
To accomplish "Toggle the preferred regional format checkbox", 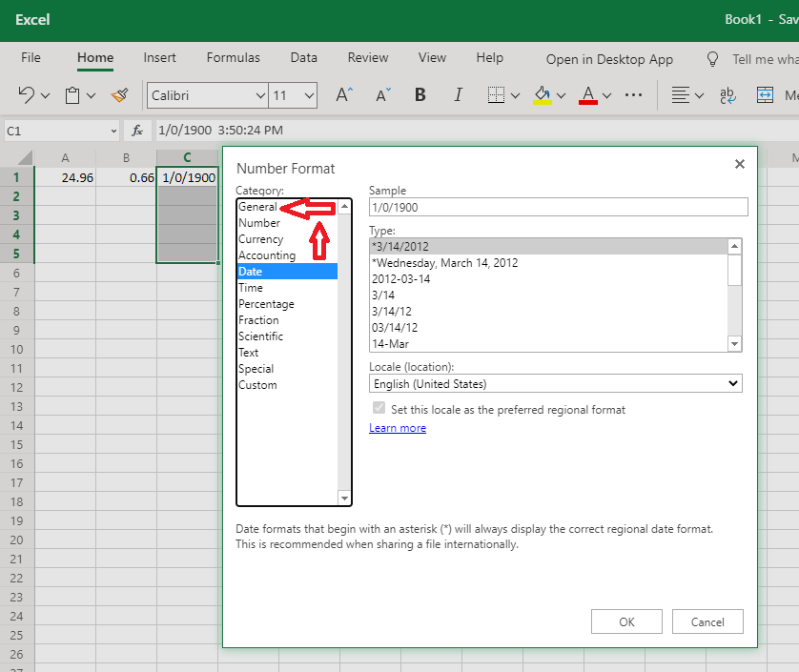I will coord(379,409).
